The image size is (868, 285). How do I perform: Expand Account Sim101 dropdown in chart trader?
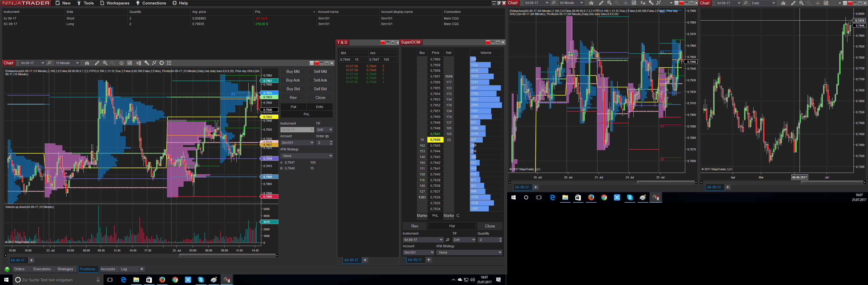click(x=297, y=143)
